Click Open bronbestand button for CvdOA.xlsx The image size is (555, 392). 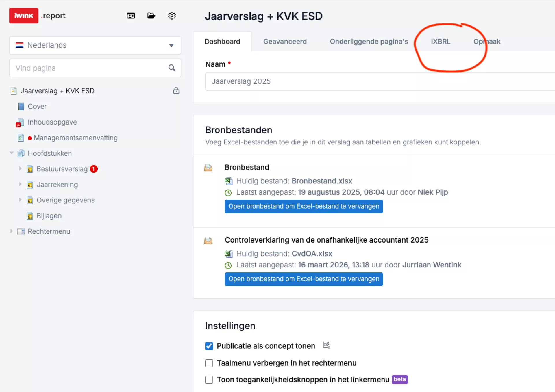click(304, 279)
